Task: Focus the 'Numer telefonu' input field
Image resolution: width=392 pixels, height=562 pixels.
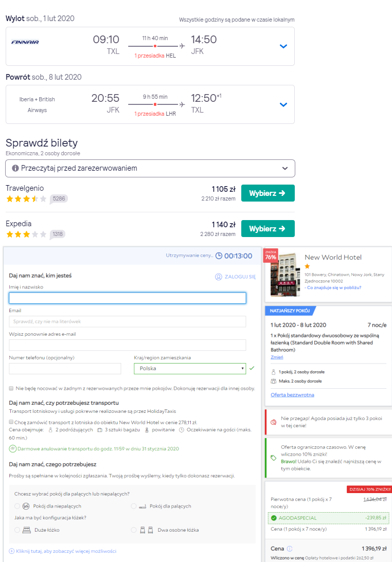Action: [65, 369]
